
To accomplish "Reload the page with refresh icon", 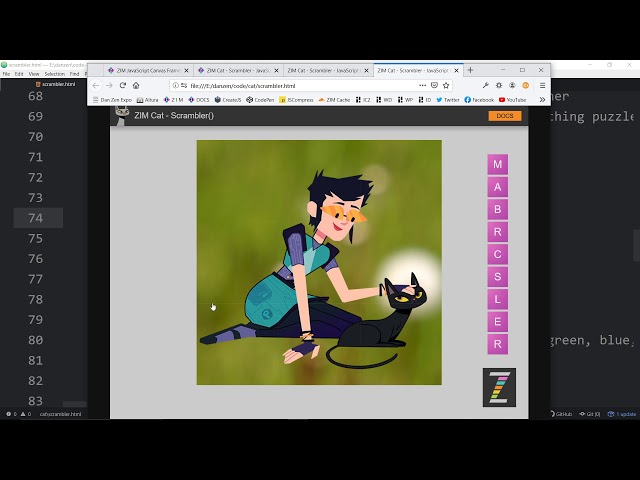I will coord(123,85).
